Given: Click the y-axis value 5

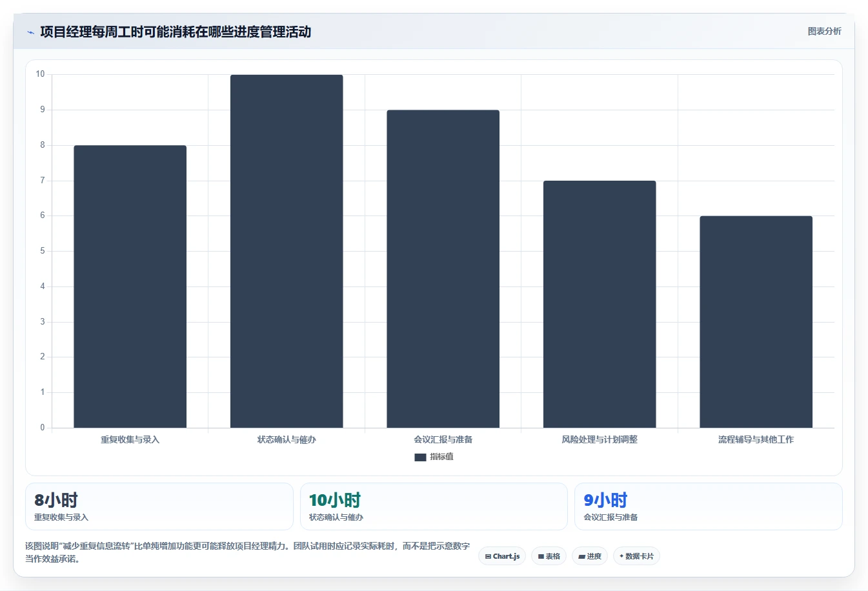Looking at the screenshot, I should click(x=43, y=251).
